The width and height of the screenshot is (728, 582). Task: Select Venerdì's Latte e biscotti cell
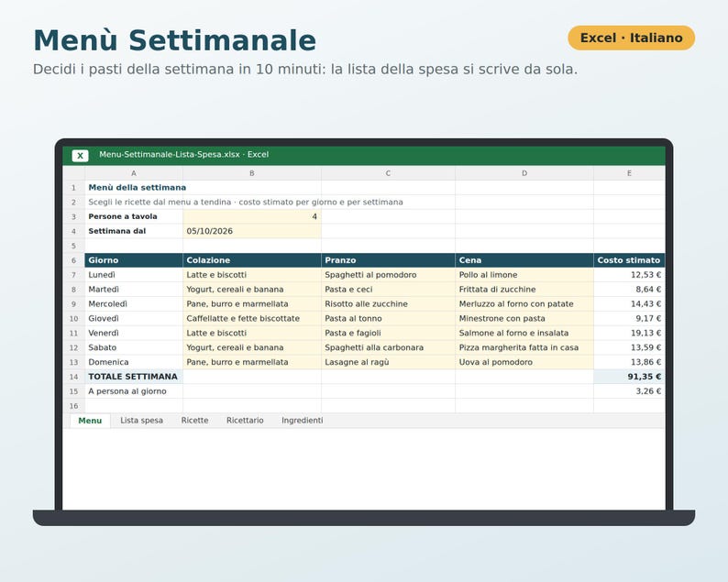[x=251, y=333]
